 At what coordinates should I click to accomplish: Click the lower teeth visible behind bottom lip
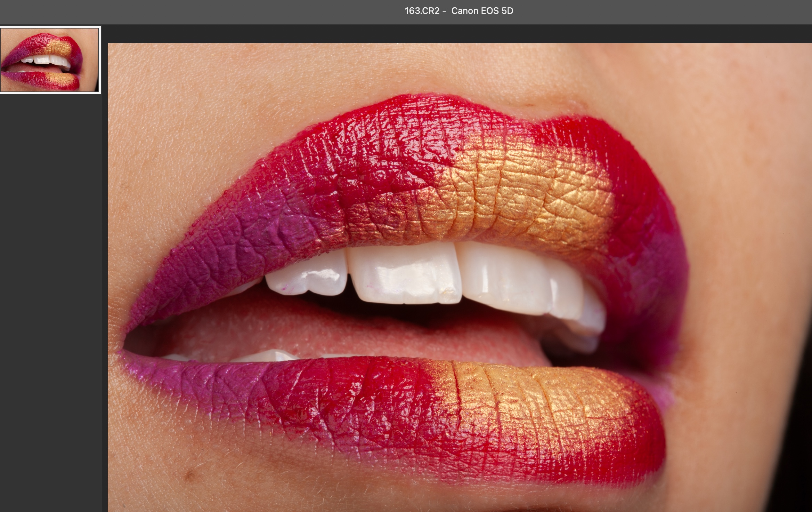coord(268,355)
